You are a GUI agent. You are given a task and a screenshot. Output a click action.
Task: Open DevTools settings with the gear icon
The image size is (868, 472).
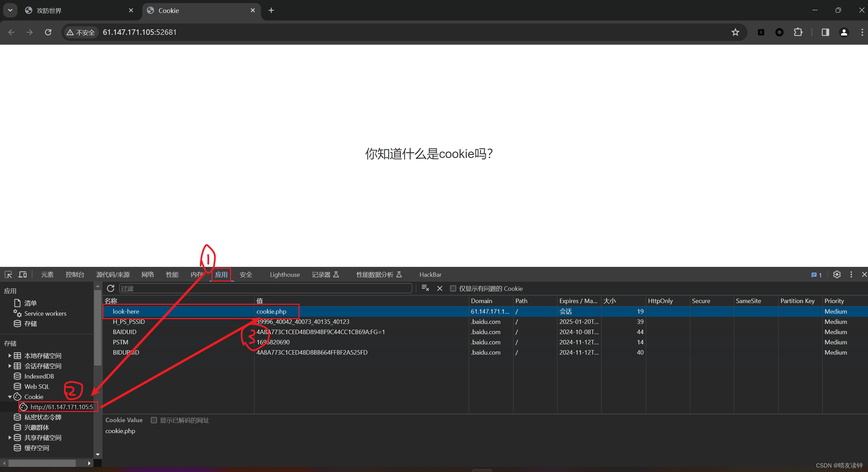pos(837,275)
